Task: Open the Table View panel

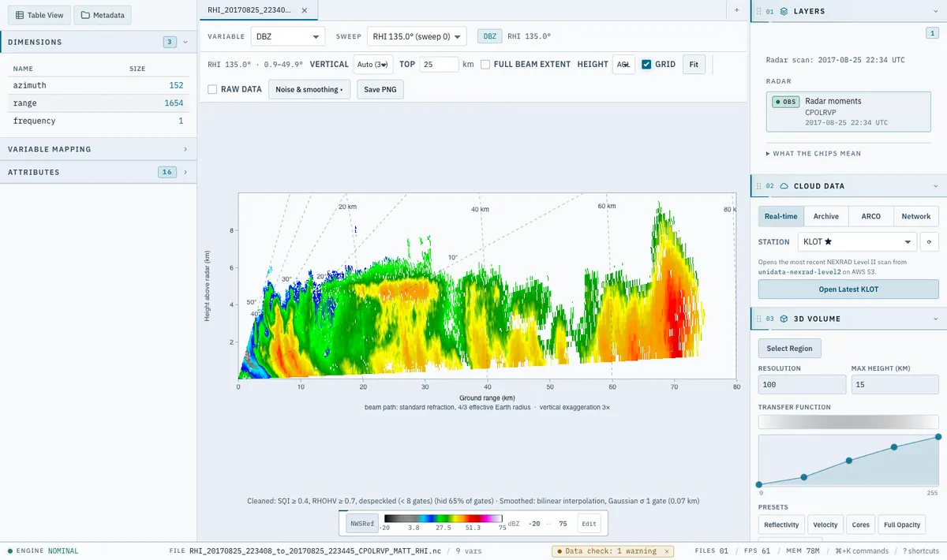Action: (x=39, y=15)
